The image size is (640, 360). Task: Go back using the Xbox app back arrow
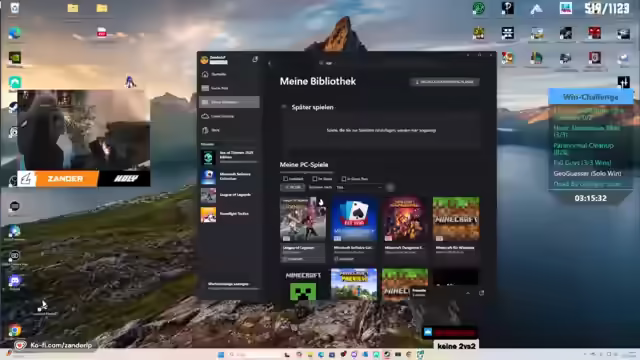(x=269, y=63)
